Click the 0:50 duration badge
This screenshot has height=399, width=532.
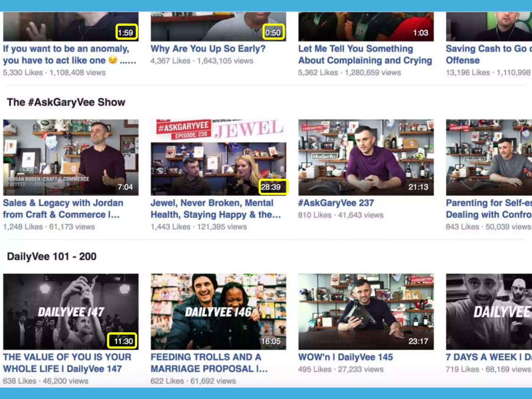point(273,32)
